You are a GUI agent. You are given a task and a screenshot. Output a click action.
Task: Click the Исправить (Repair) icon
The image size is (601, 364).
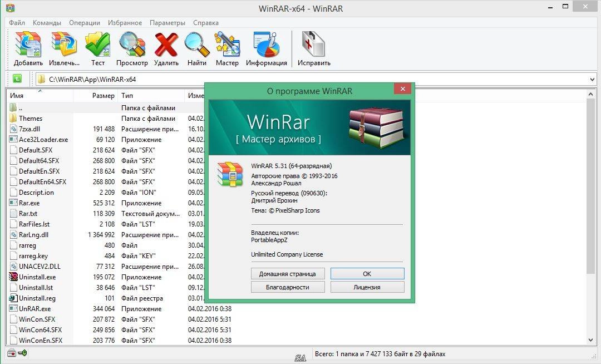pyautogui.click(x=313, y=45)
